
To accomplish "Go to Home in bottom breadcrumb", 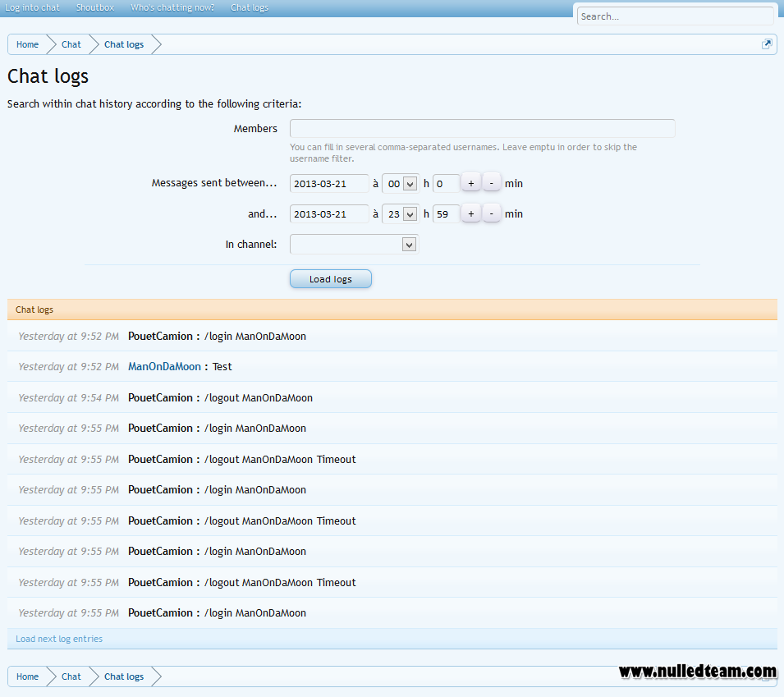I will pyautogui.click(x=27, y=676).
